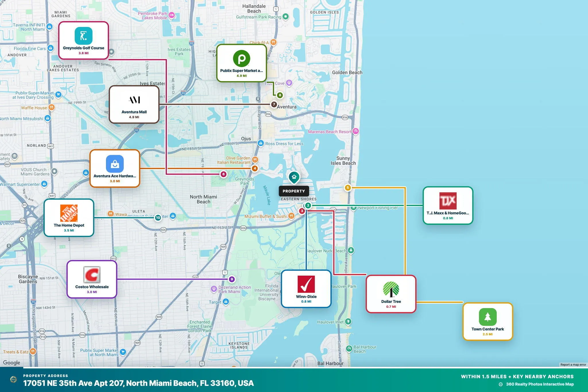Click the Within 1.5 Miles heading text
Screen dimensions: 588x392
tap(517, 376)
